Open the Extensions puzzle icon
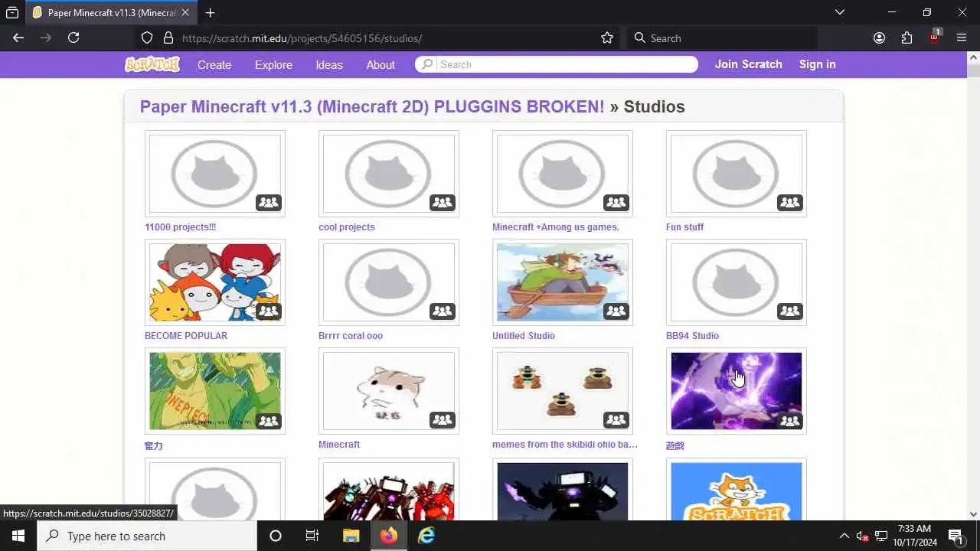 coord(906,38)
